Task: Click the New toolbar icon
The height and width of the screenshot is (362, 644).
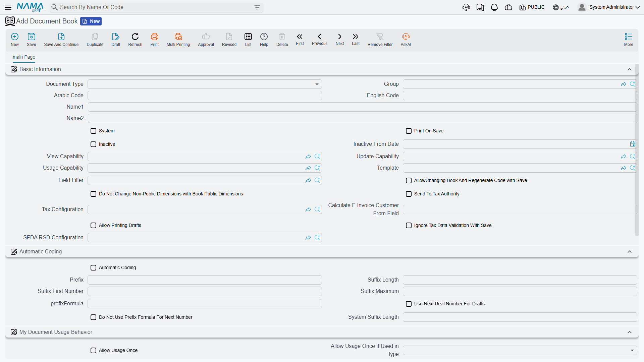Action: 15,39
